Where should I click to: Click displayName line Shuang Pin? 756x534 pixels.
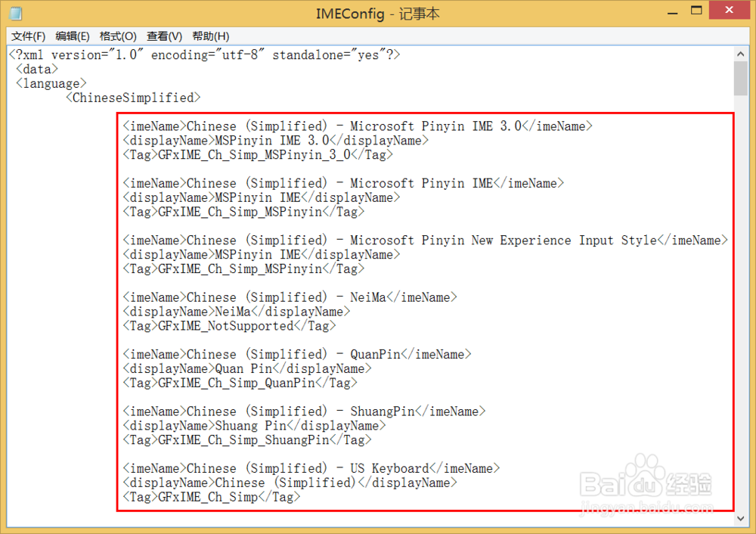[x=254, y=426]
